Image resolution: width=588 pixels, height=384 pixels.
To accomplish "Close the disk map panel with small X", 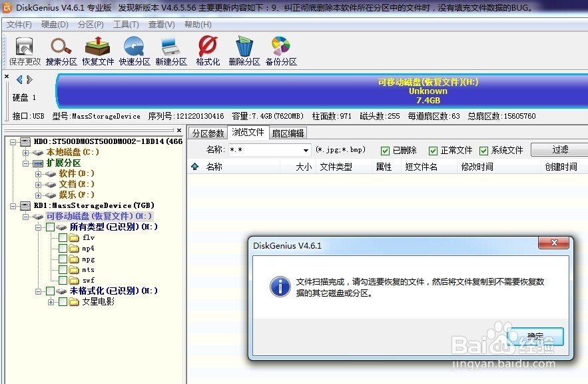I will coord(7,76).
